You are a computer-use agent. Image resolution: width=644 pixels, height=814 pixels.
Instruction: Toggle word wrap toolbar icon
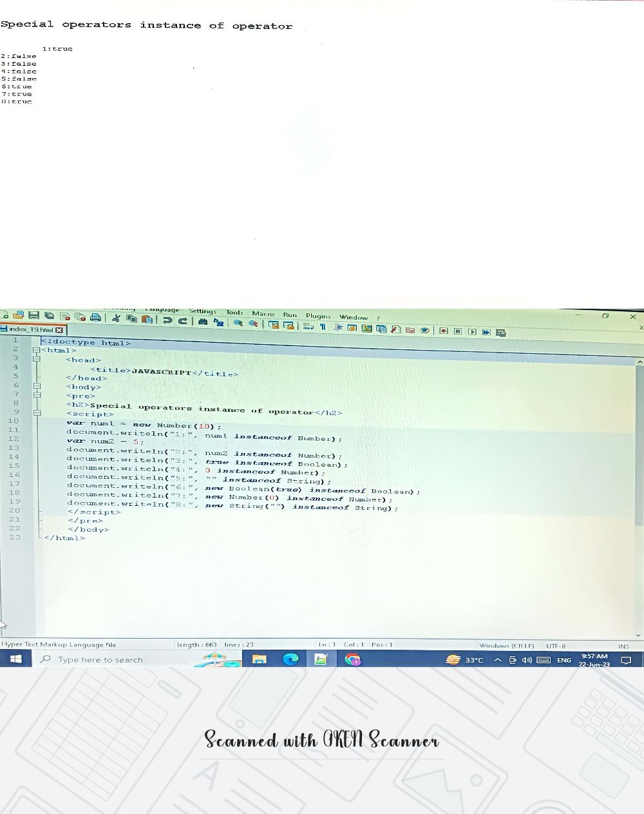(308, 325)
